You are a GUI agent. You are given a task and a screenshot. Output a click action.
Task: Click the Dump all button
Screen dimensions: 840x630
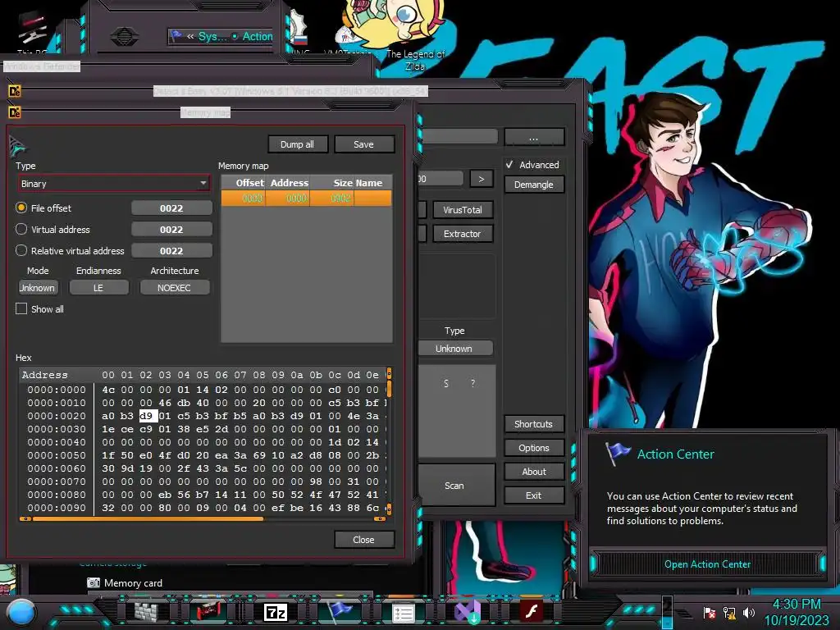297,144
